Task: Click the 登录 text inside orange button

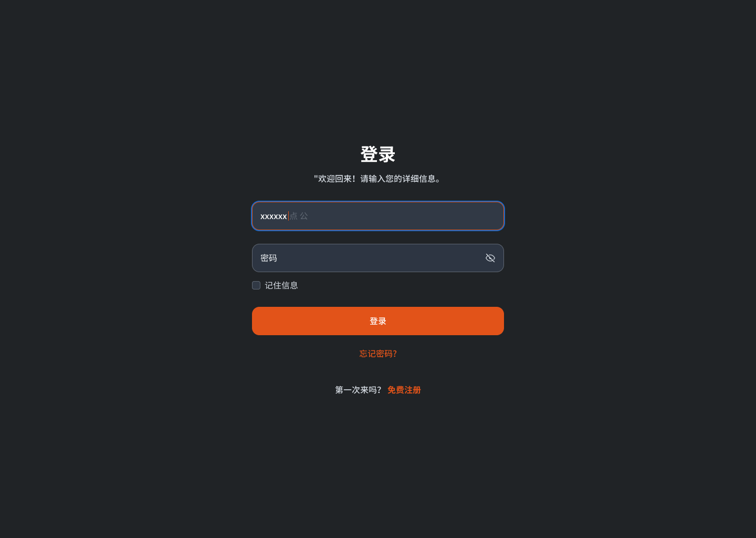Action: tap(378, 321)
